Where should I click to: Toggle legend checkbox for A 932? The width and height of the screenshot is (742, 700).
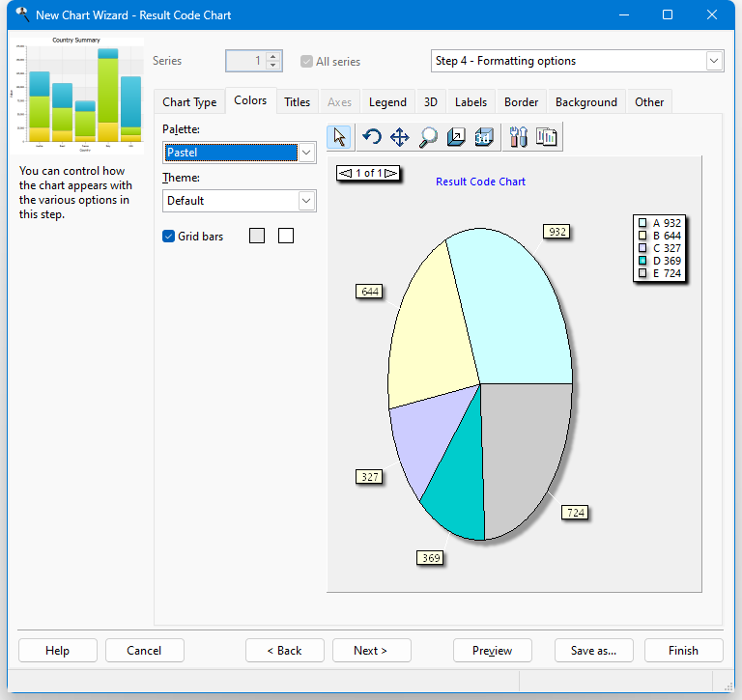(642, 223)
